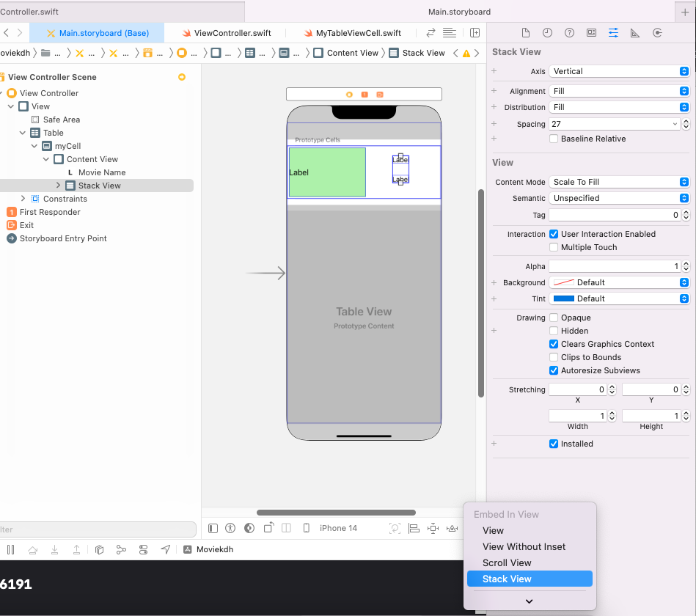Click the editor options lines icon
This screenshot has width=696, height=616.
coord(449,33)
